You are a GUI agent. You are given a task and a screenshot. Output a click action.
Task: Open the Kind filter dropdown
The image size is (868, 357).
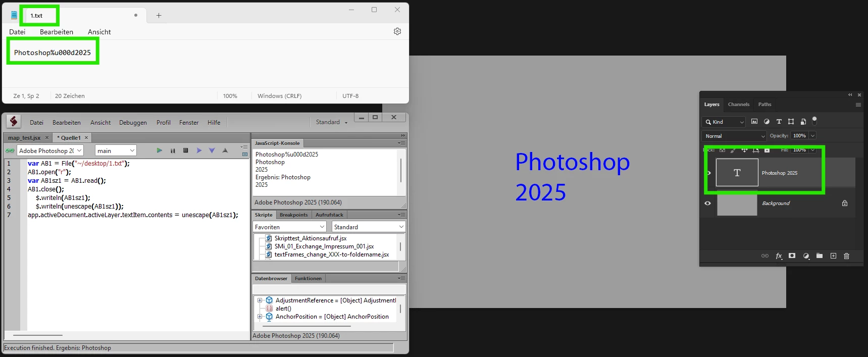point(724,122)
